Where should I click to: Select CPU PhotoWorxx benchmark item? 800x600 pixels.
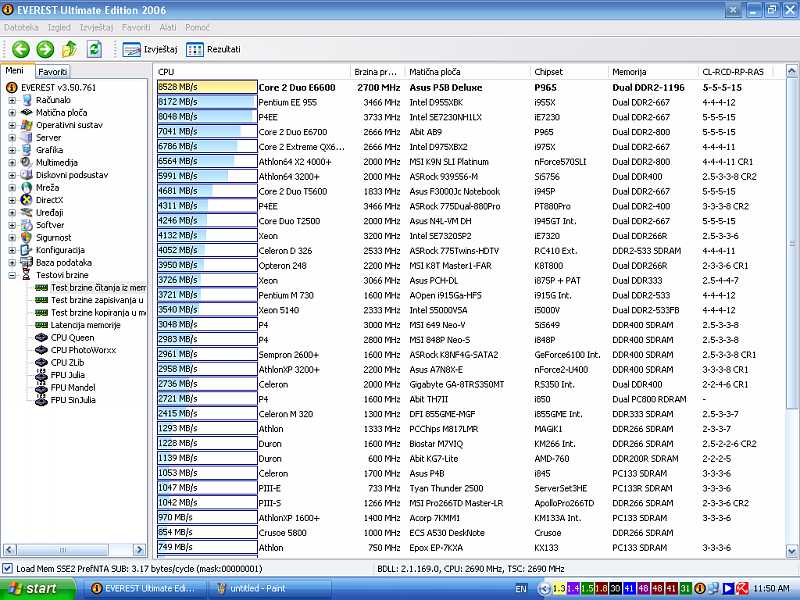click(83, 350)
